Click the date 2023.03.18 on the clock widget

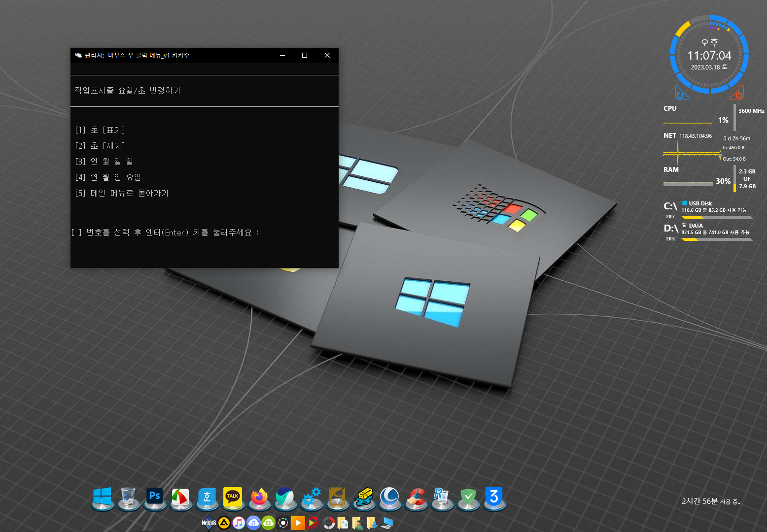709,67
